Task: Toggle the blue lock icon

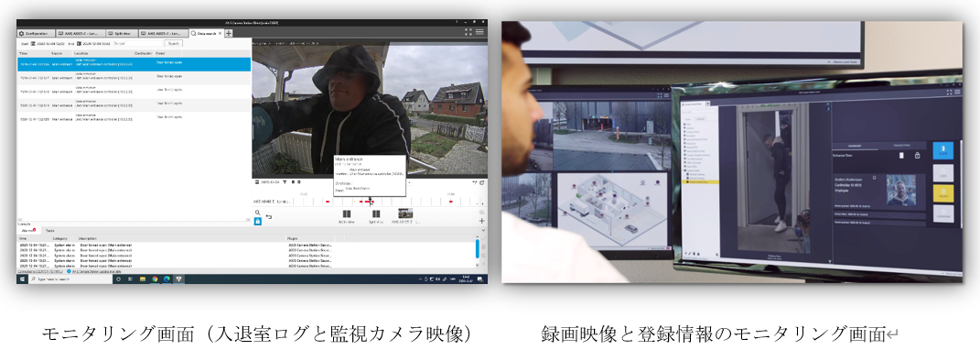Action: [257, 221]
